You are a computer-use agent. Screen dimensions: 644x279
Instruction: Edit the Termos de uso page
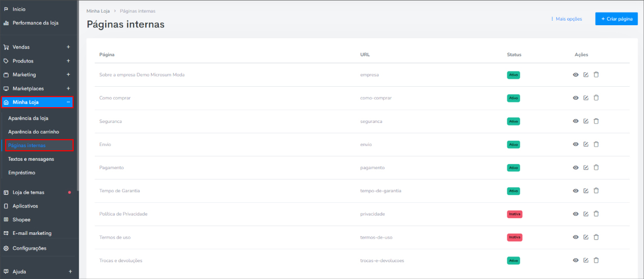[x=586, y=237]
